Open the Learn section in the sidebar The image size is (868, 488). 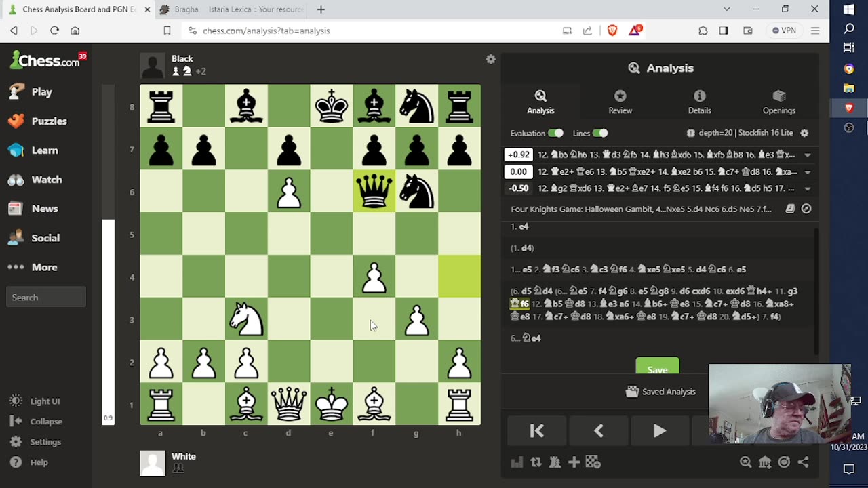33,150
